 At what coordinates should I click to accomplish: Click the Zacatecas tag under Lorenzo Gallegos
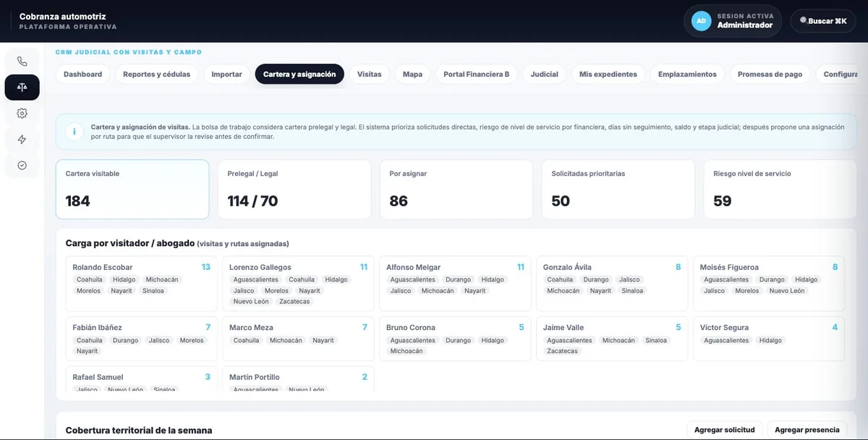click(294, 302)
